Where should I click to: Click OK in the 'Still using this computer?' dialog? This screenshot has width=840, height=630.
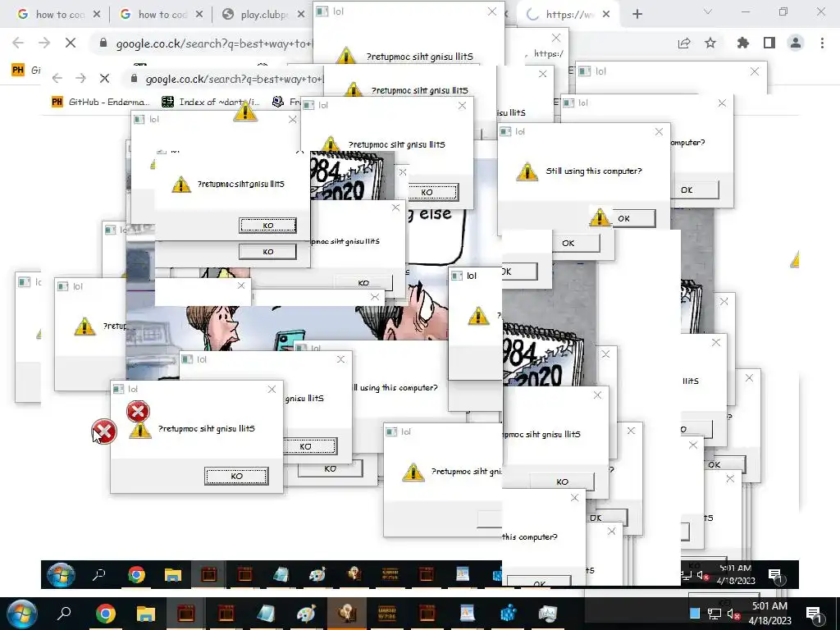tap(623, 218)
